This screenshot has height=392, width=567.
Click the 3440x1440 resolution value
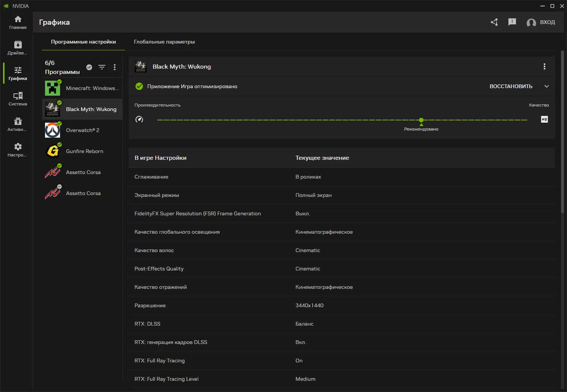(309, 305)
